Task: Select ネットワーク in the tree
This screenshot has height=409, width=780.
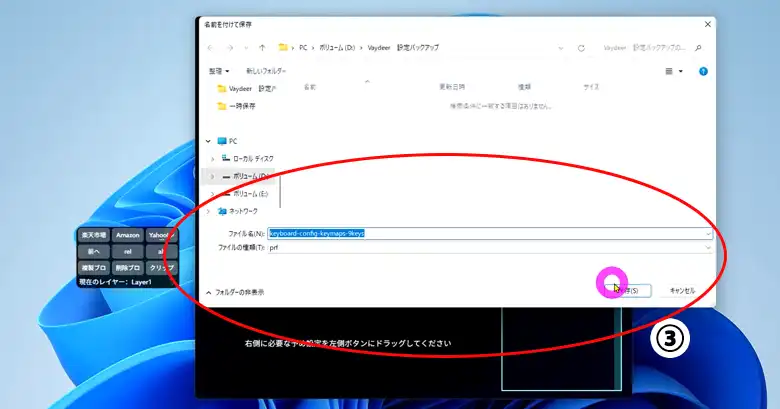Action: [238, 211]
